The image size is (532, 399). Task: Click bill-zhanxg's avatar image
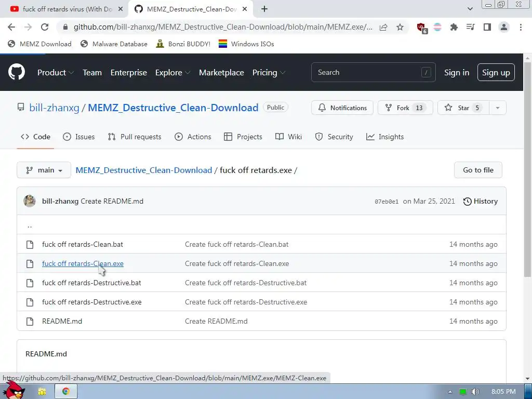tap(30, 201)
